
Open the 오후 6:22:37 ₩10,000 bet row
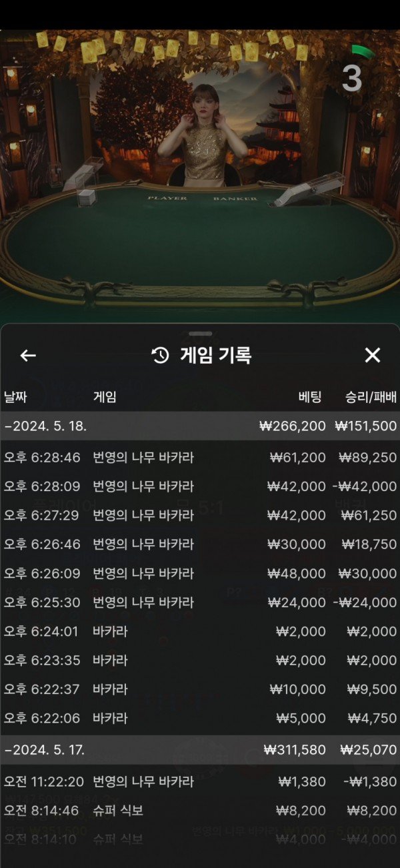(200, 689)
